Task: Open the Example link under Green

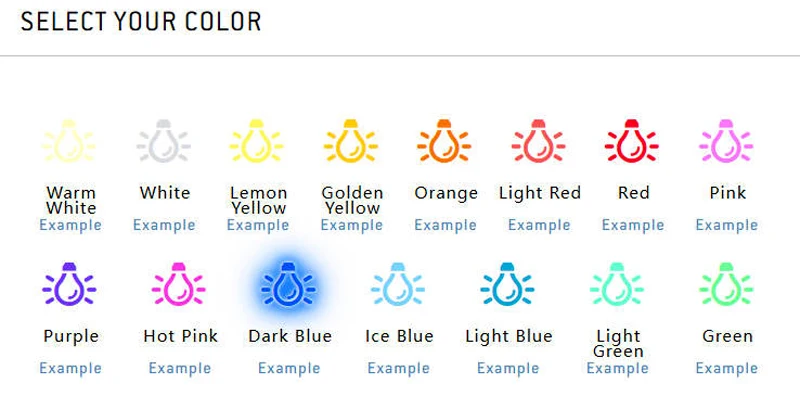Action: point(727,368)
